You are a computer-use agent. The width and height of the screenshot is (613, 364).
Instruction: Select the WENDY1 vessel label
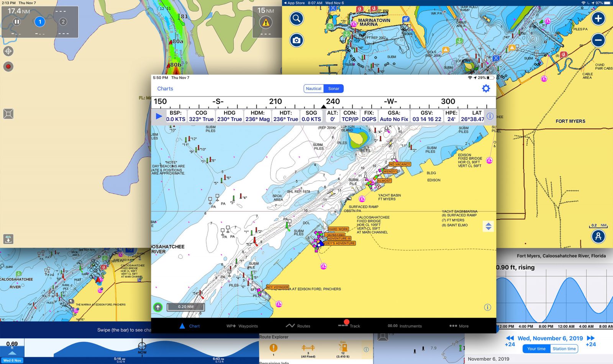(390, 171)
